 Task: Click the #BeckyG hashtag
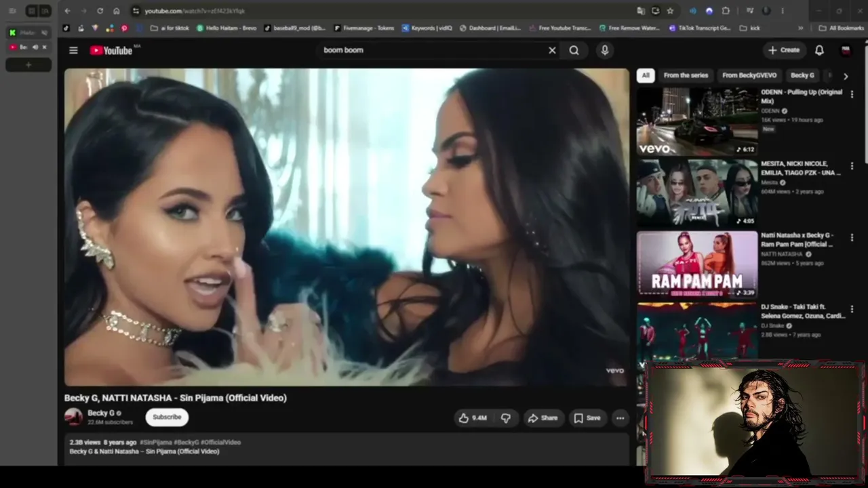click(186, 443)
